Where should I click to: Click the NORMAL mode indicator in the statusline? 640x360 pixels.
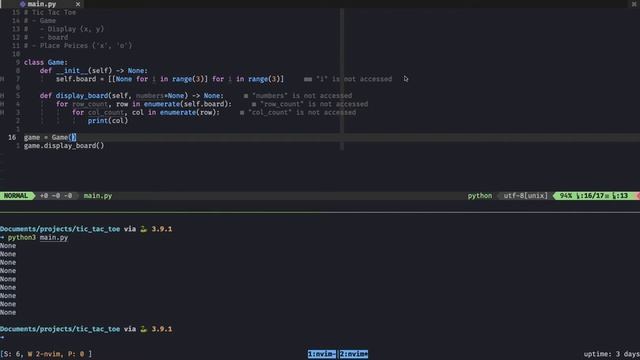[16, 196]
